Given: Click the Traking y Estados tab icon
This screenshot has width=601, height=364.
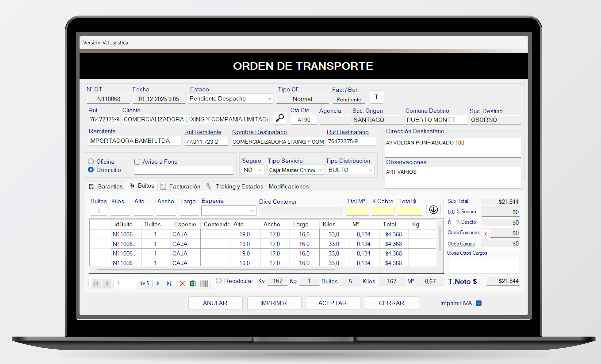Looking at the screenshot, I should pos(209,186).
